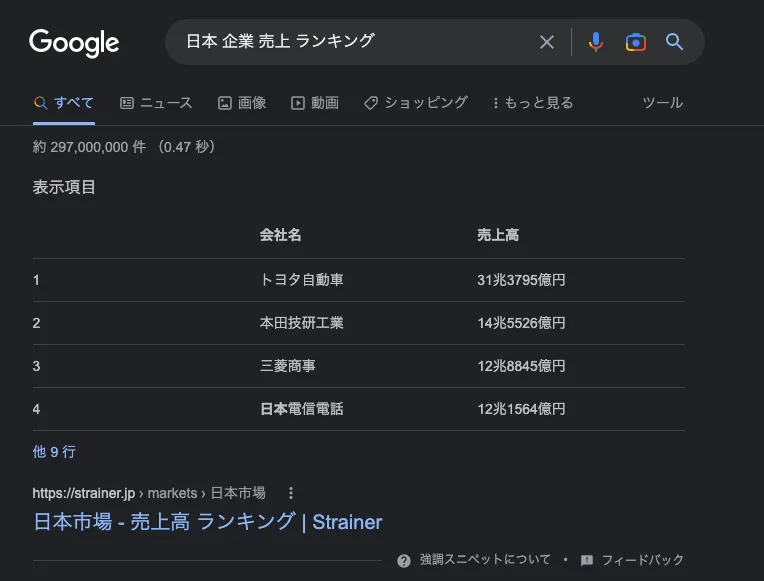Open the Strainer result options three-dot menu

(x=291, y=493)
